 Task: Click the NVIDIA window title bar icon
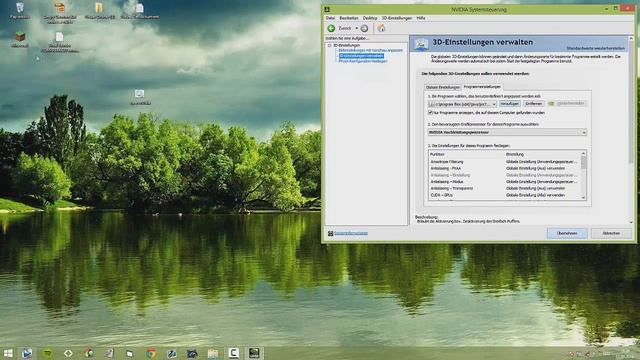click(327, 9)
